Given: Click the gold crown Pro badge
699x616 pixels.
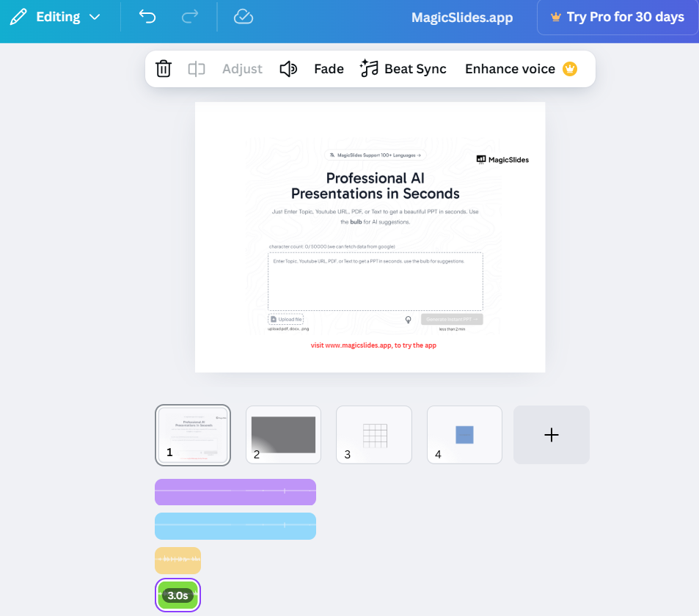Looking at the screenshot, I should point(570,69).
